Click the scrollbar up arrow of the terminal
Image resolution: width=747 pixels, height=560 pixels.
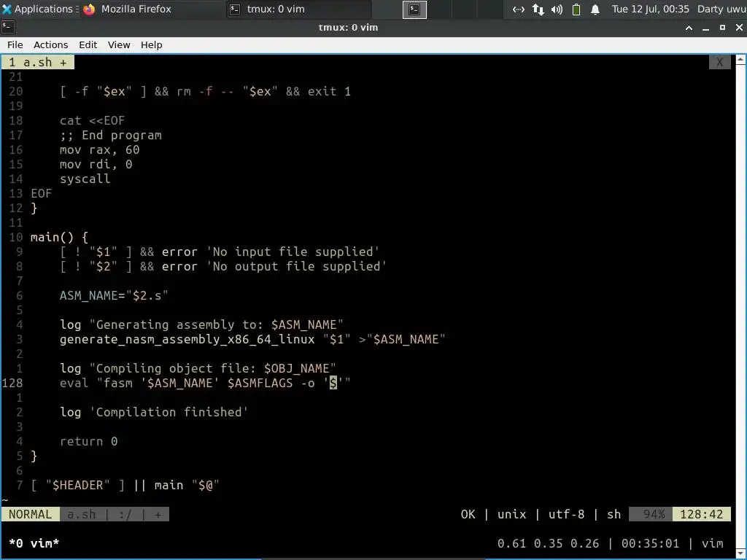(x=740, y=60)
